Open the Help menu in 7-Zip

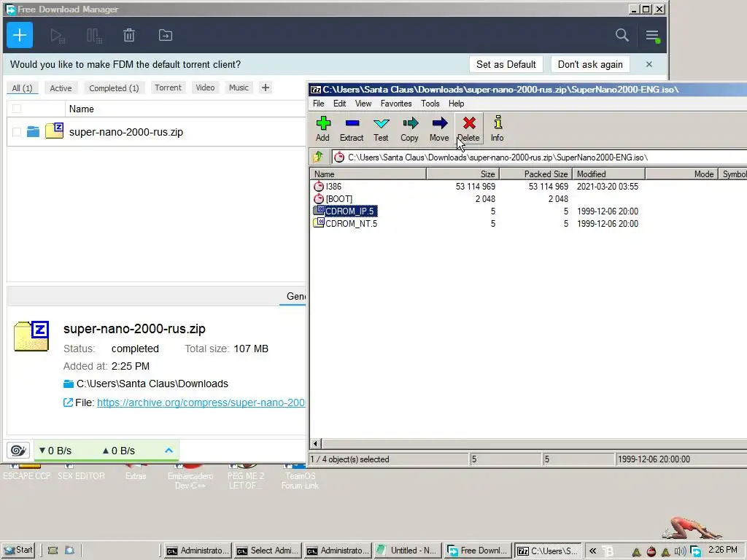click(456, 104)
